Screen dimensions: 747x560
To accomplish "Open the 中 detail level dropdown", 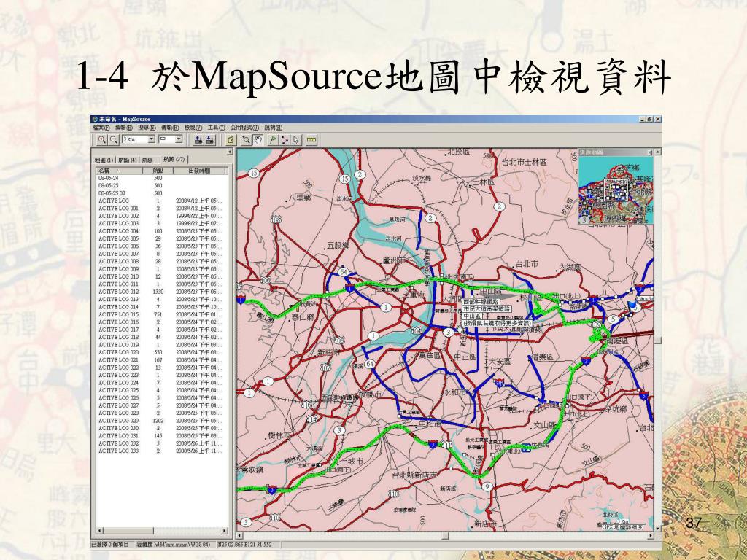I will point(179,139).
